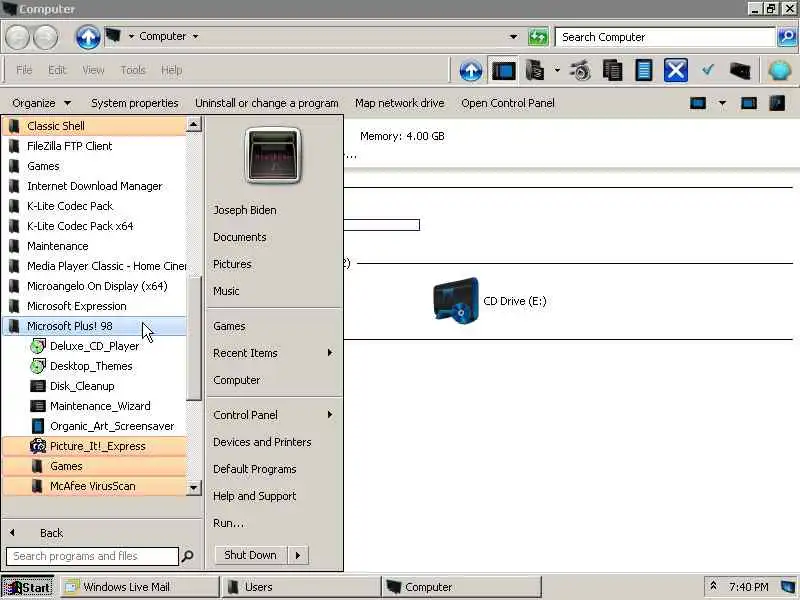
Task: Collapse the Microsoft Plus! 98 folder
Action: click(x=94, y=326)
